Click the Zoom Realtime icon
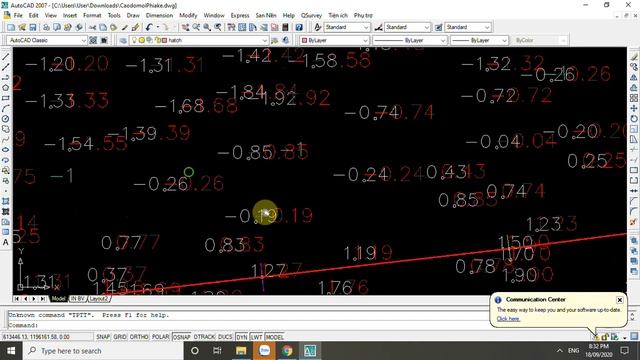The image size is (640, 360). [196, 27]
